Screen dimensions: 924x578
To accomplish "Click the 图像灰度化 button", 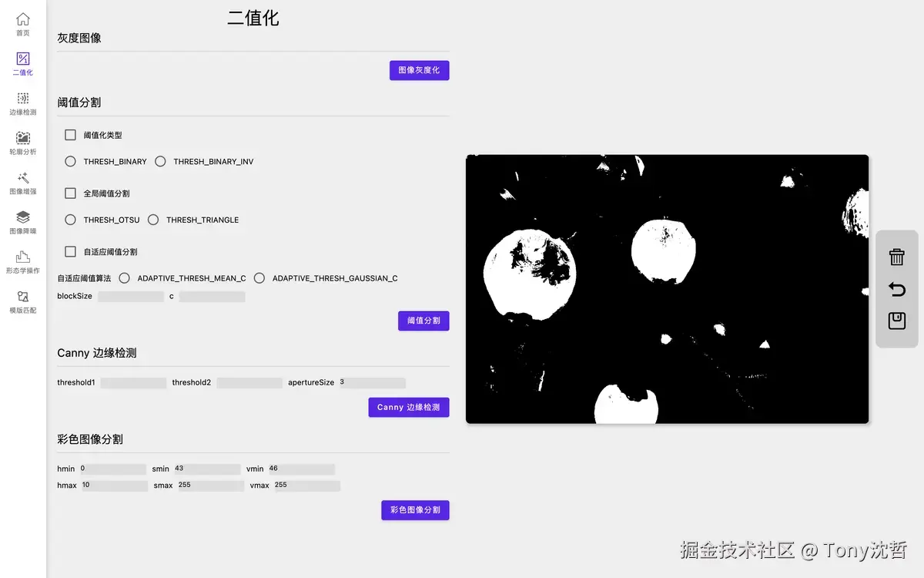I will (419, 70).
